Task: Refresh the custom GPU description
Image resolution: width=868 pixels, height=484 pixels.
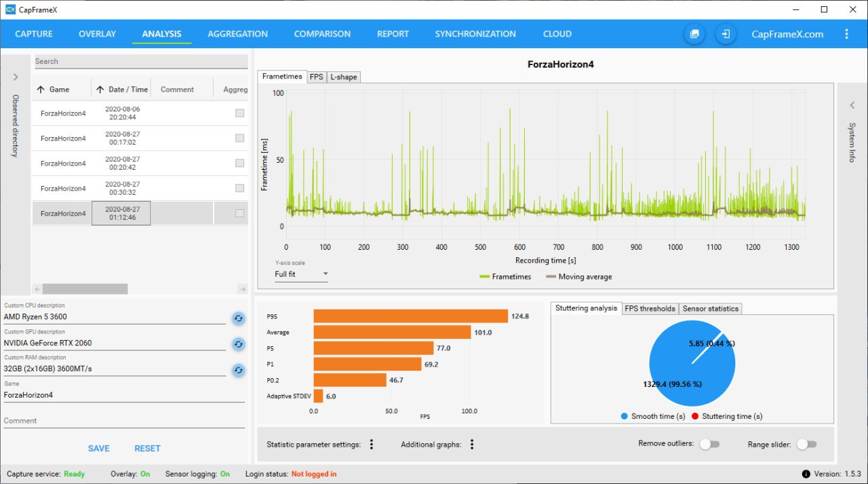Action: pos(239,344)
